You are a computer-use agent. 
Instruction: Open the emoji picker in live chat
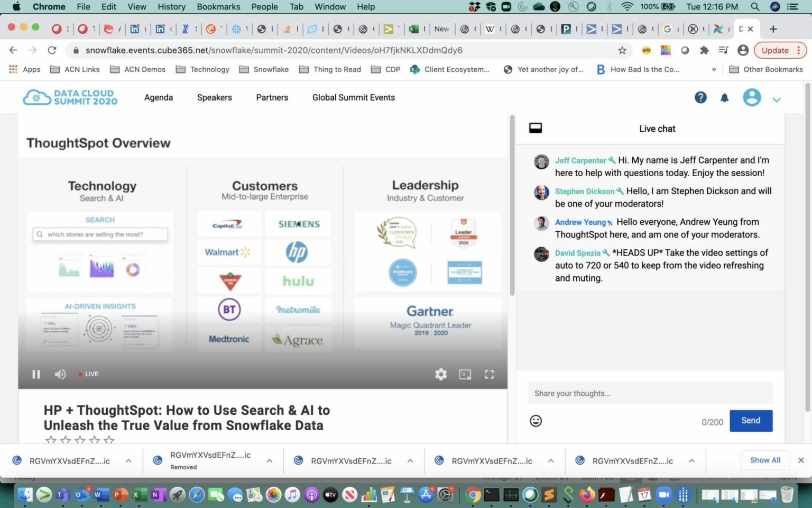pos(536,421)
